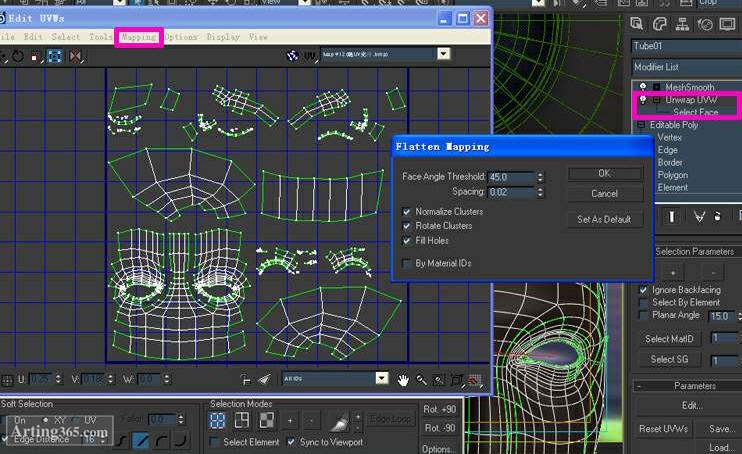Click the Zoom Extents icon
The height and width of the screenshot is (454, 742).
pos(457,380)
